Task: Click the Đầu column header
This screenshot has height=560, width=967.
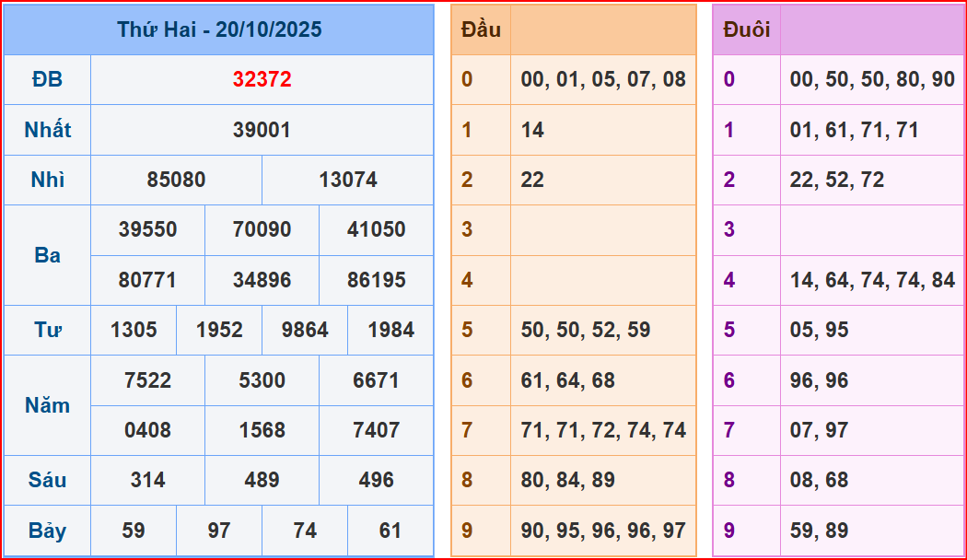Action: tap(481, 29)
